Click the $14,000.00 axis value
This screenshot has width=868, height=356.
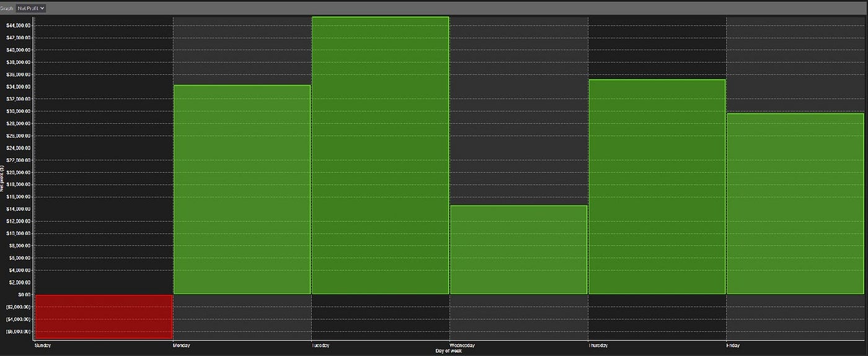click(x=19, y=209)
